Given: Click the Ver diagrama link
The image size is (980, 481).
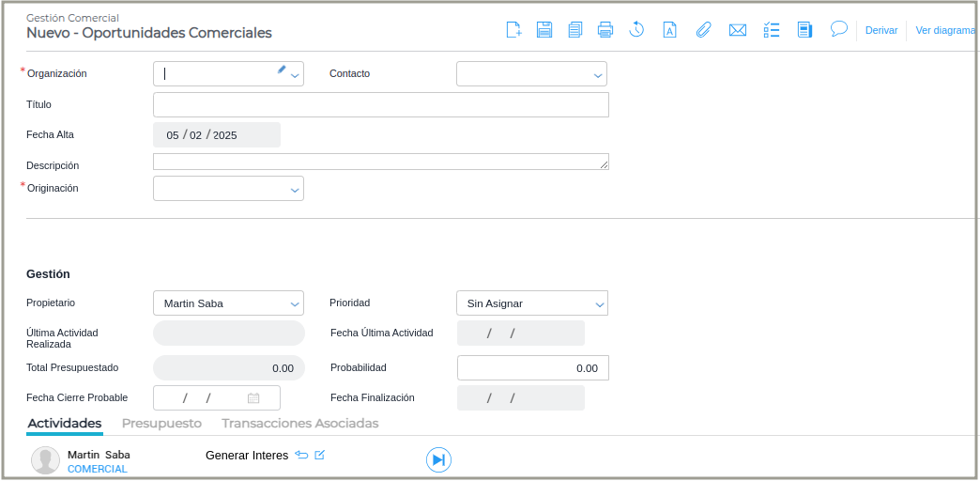Looking at the screenshot, I should pyautogui.click(x=946, y=30).
